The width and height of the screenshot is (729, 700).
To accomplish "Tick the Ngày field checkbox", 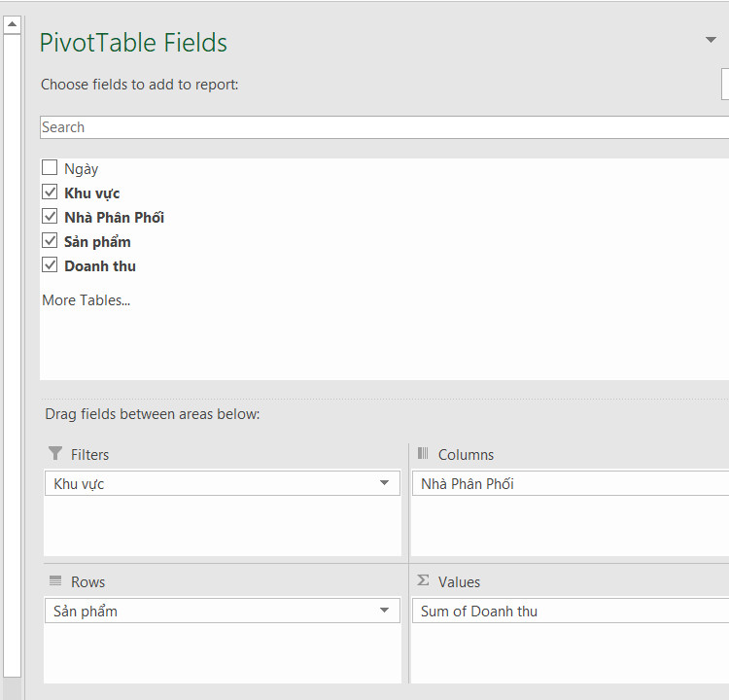I will (50, 167).
